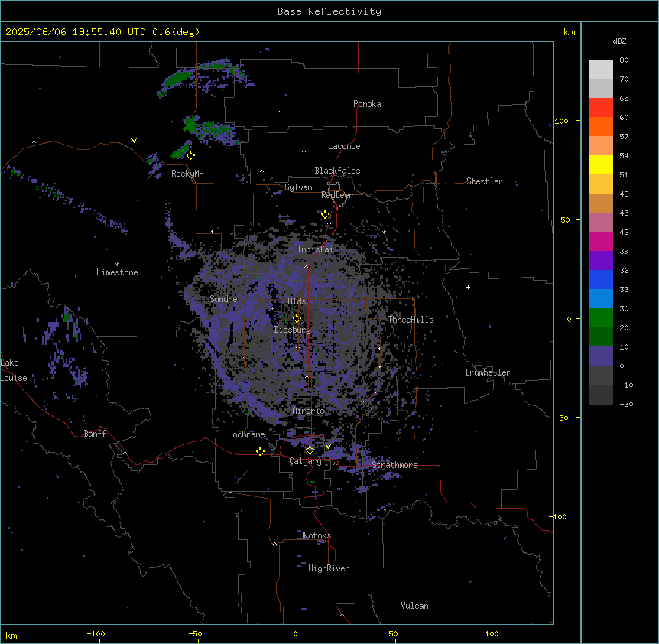
Task: Click the bright green 30–20 dBZ swatch
Action: [x=601, y=318]
